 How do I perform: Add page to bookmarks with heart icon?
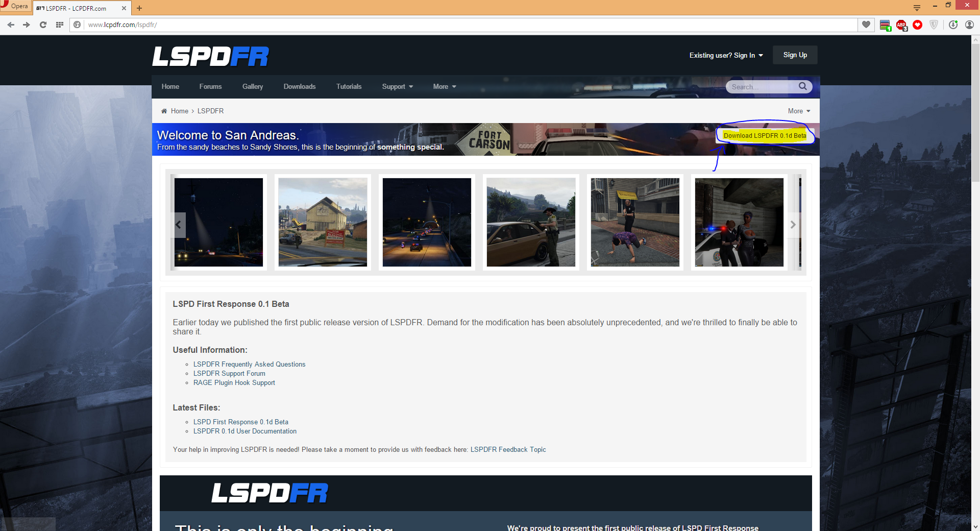point(866,25)
